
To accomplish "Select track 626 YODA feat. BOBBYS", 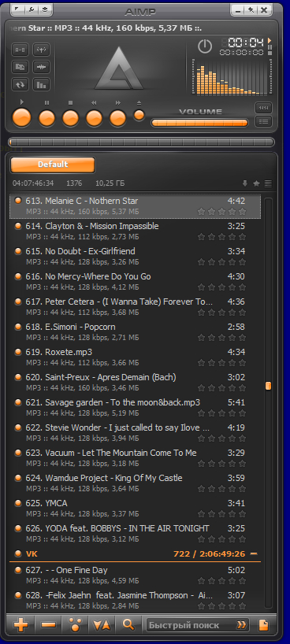I will (135, 533).
